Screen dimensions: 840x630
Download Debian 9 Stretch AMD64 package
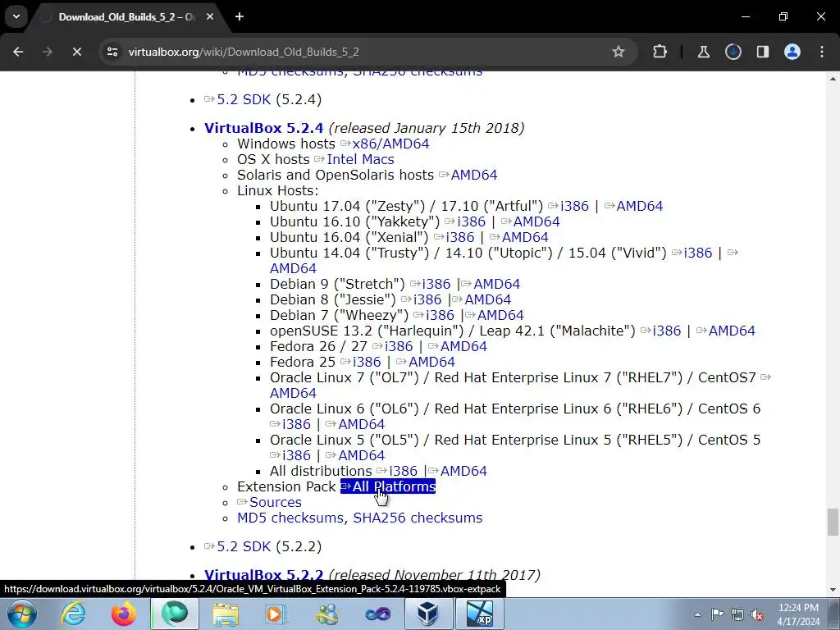(496, 284)
